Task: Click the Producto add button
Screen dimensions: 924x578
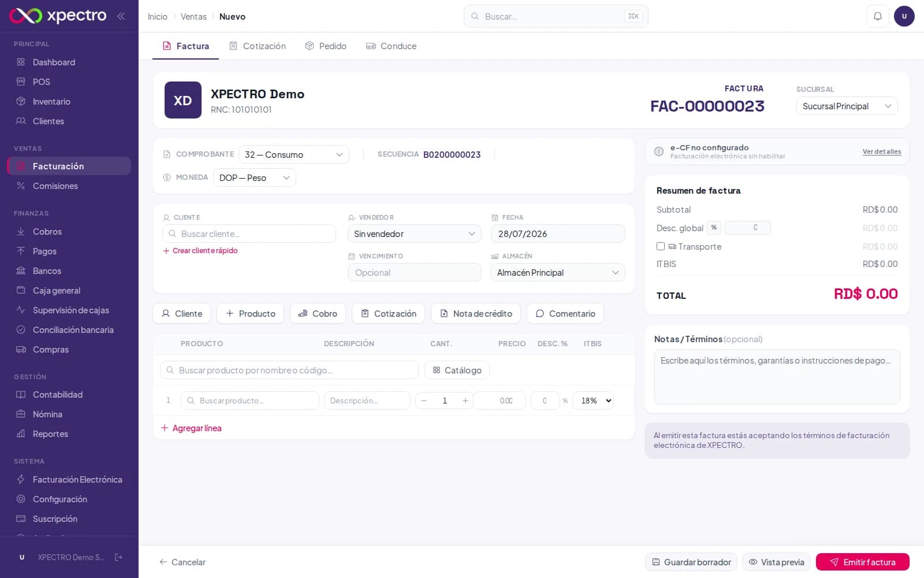Action: [x=250, y=313]
